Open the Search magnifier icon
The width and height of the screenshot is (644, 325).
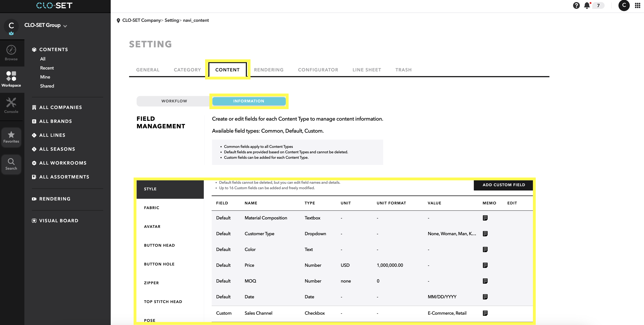click(x=11, y=164)
